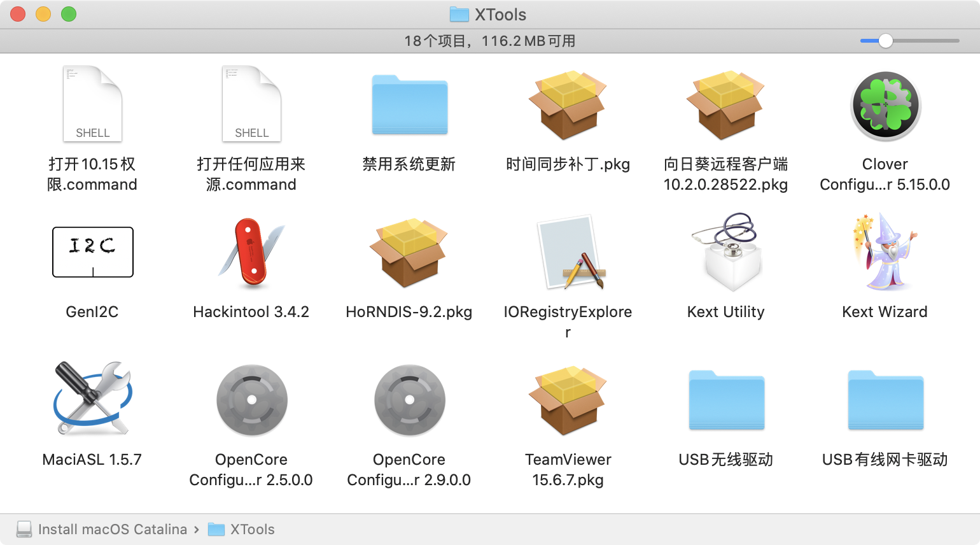The width and height of the screenshot is (980, 545).
Task: Click the 禁用系统更新 folder name
Action: [x=409, y=164]
